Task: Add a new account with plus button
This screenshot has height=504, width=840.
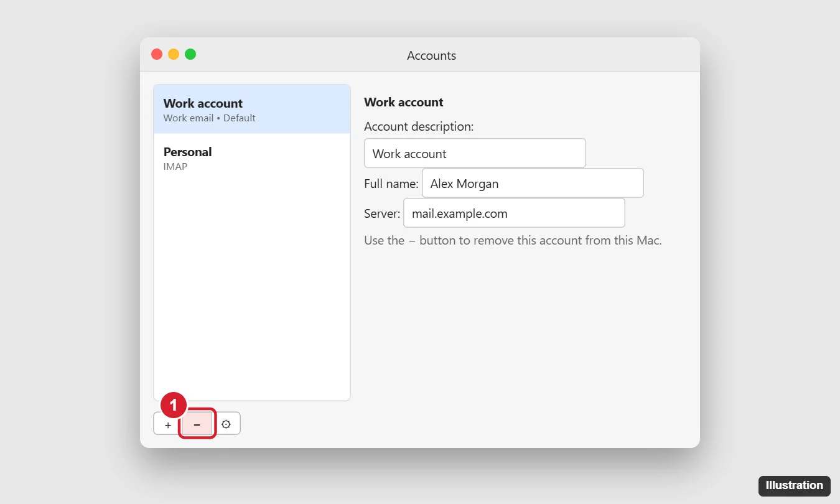Action: tap(168, 424)
